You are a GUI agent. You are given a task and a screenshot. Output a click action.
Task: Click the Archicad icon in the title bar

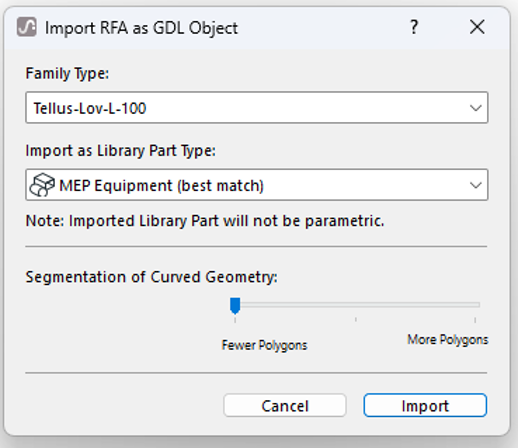coord(27,27)
